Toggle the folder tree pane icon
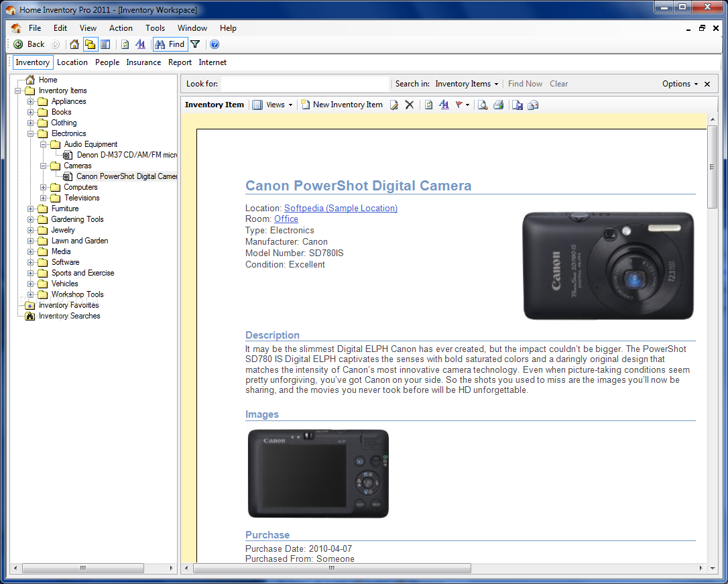 click(x=90, y=44)
